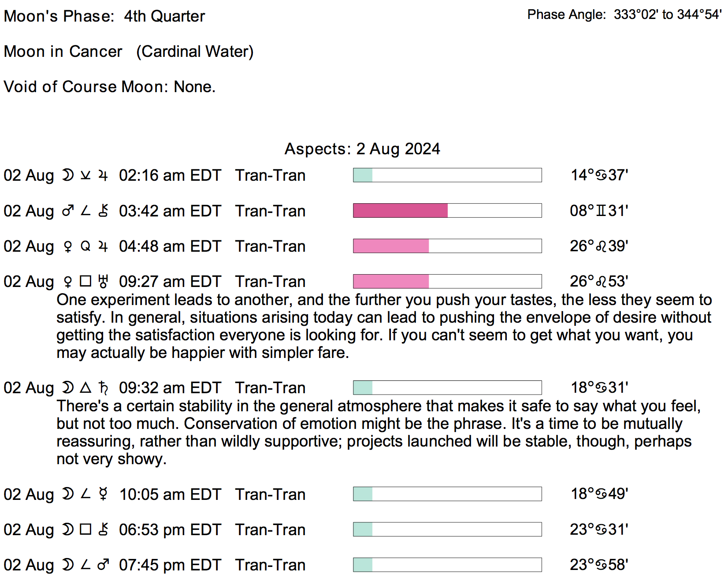This screenshot has width=728, height=581.
Task: Click the "Phase Angle" text at top right
Action: pyautogui.click(x=566, y=15)
